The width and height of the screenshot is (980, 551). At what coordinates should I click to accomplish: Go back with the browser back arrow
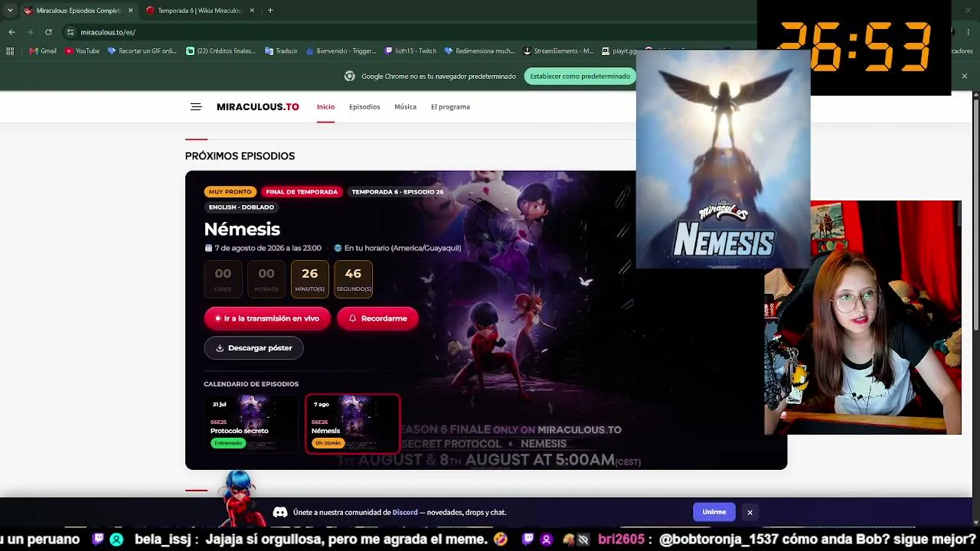point(11,32)
